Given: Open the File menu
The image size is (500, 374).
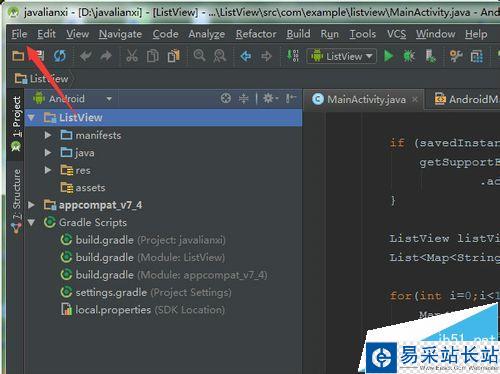Looking at the screenshot, I should tap(19, 34).
